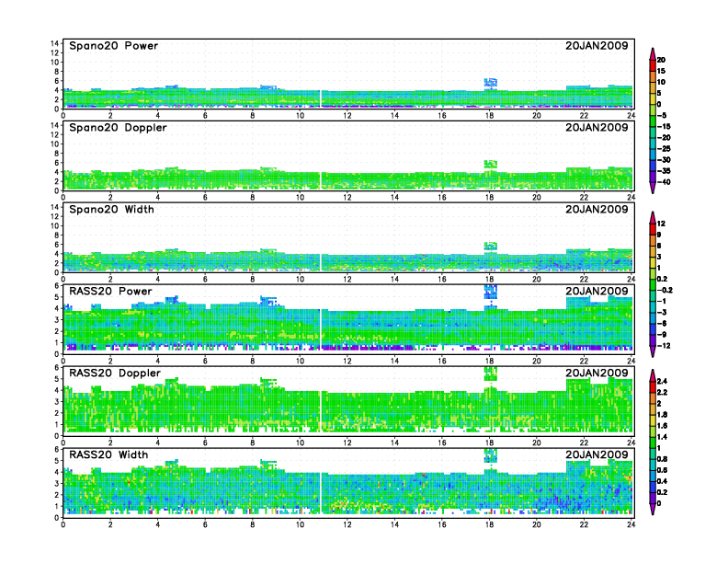Click the blue segment of the 0 to 2.4 color bar
Viewport: 728px width, 563px height.
click(x=653, y=488)
